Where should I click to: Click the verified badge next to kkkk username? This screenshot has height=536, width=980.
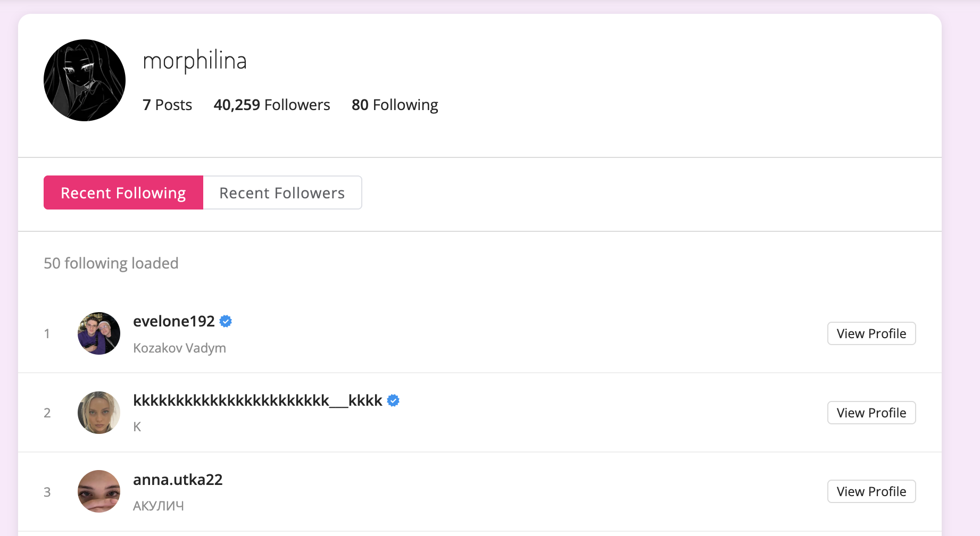(x=393, y=400)
